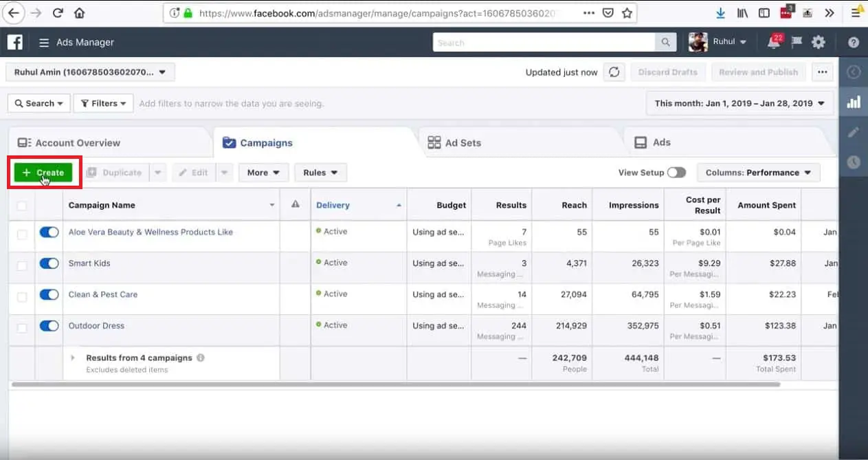Sort by the Amount Spent column header
Viewport: 868px width, 460px height.
point(764,205)
